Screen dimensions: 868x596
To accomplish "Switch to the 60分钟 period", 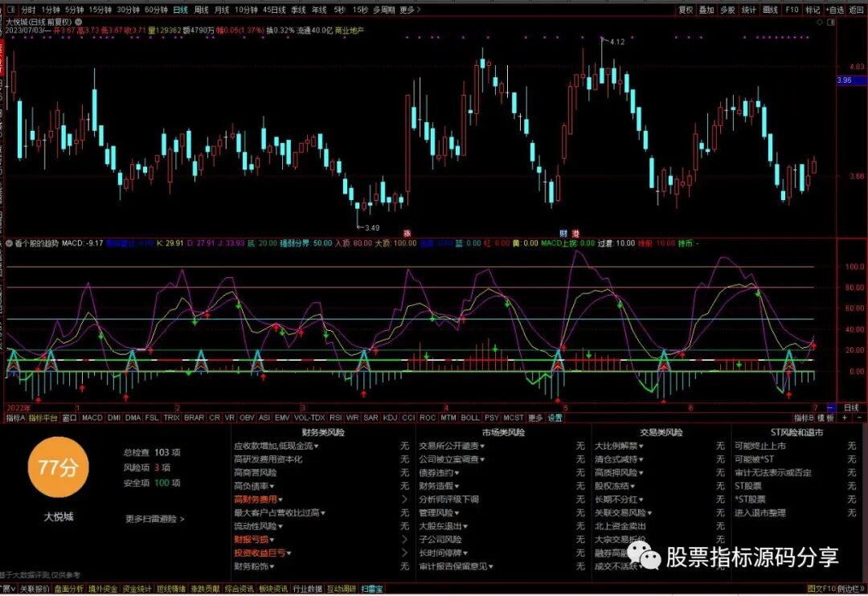I will pos(156,10).
